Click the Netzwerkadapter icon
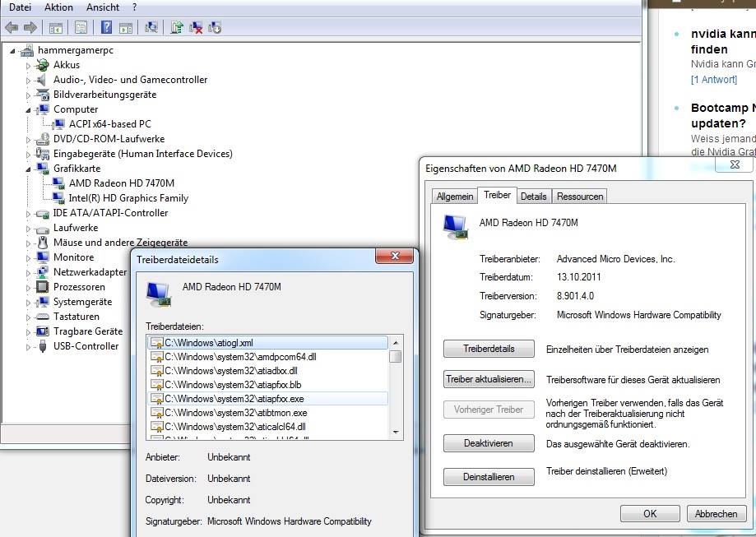The height and width of the screenshot is (537, 756). [43, 272]
